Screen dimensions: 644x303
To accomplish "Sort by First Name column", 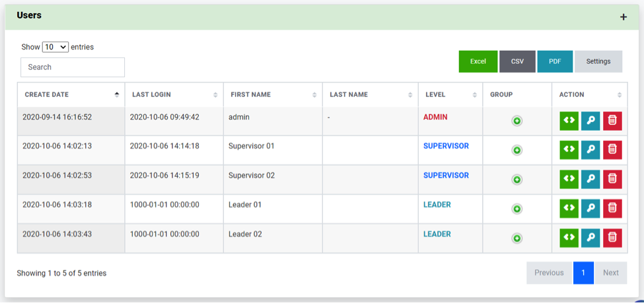I will click(x=273, y=94).
